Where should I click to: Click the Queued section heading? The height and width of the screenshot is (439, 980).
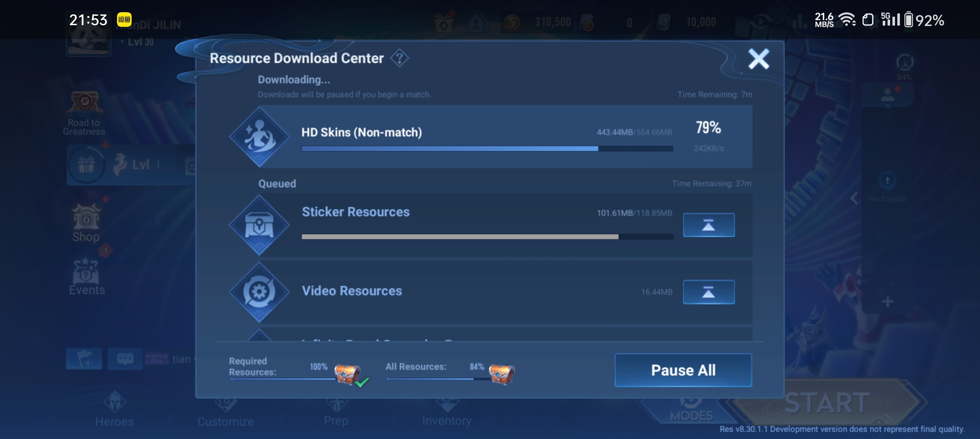point(277,184)
